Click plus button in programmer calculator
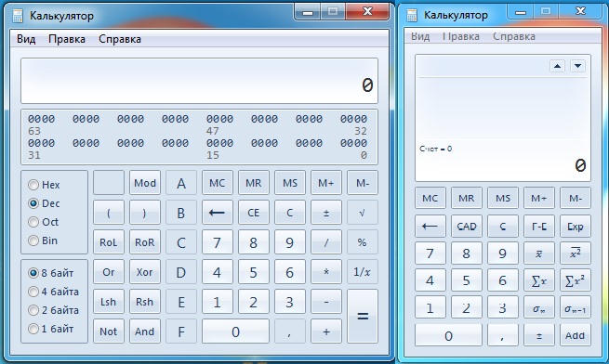Image resolution: width=609 pixels, height=364 pixels. (326, 331)
